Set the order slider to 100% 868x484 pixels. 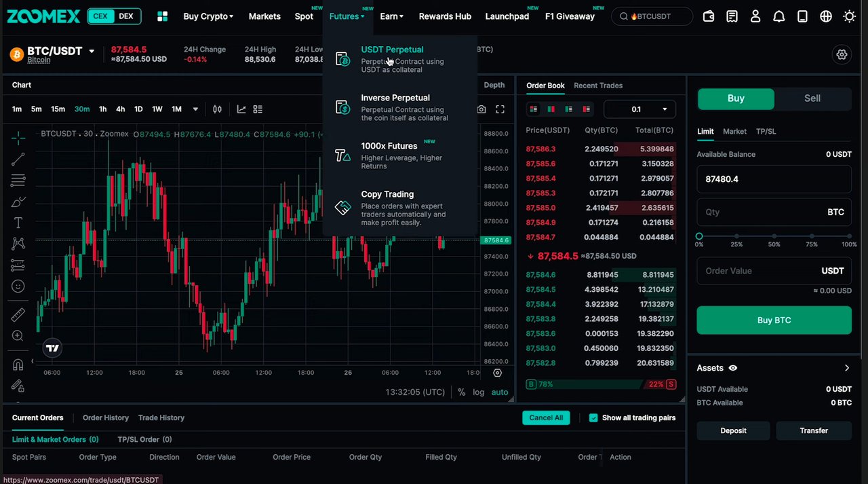[849, 236]
